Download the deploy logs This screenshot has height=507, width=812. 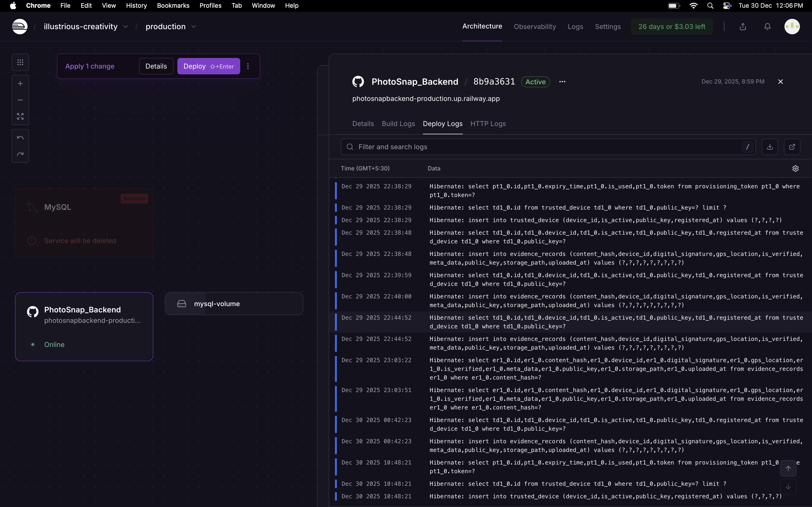[770, 147]
